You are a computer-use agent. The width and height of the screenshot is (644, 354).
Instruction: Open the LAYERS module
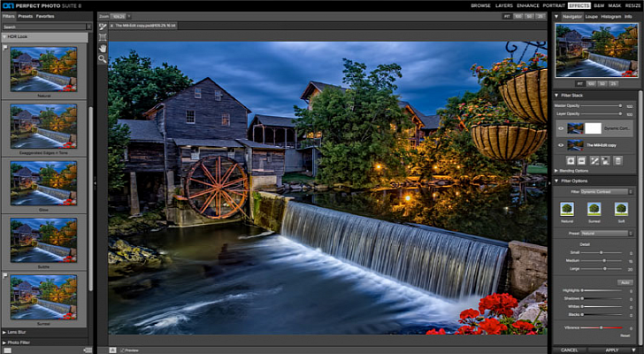click(504, 5)
